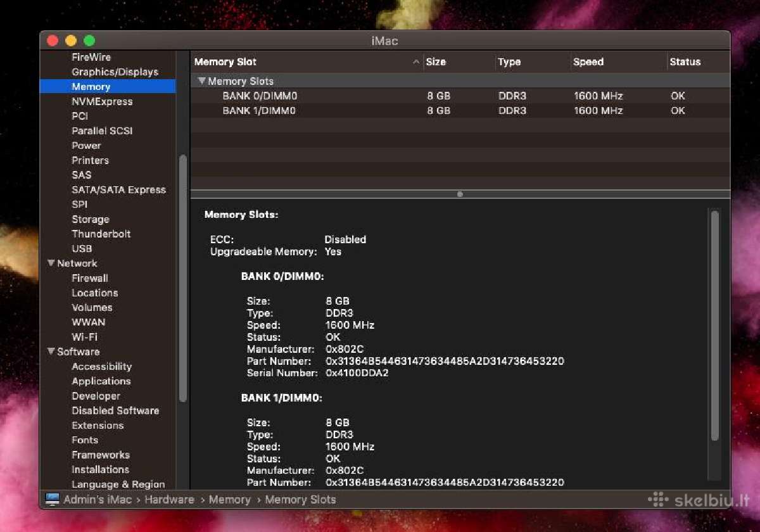Click the details pane vertical scrollbar

point(715,326)
